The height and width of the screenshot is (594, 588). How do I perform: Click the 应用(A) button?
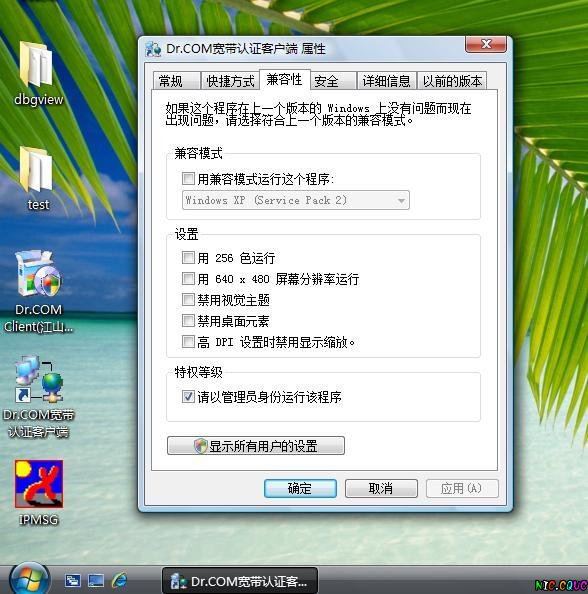click(x=462, y=489)
